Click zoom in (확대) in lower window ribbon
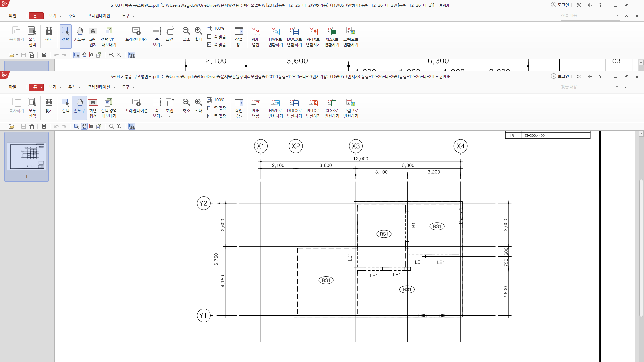This screenshot has width=644, height=362. pyautogui.click(x=199, y=106)
